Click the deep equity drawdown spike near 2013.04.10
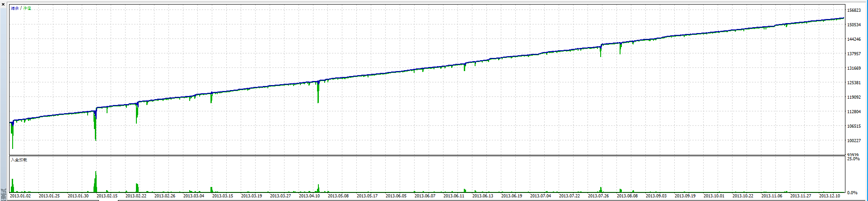 coord(318,95)
